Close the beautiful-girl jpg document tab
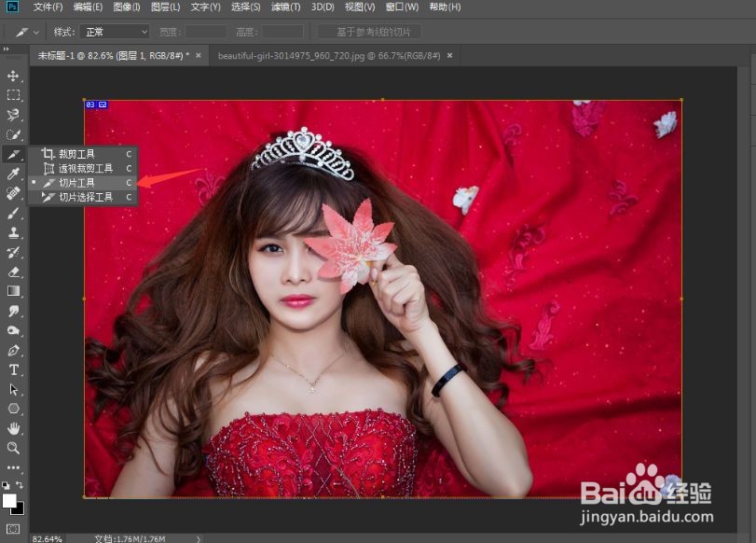This screenshot has height=543, width=756. pos(449,56)
